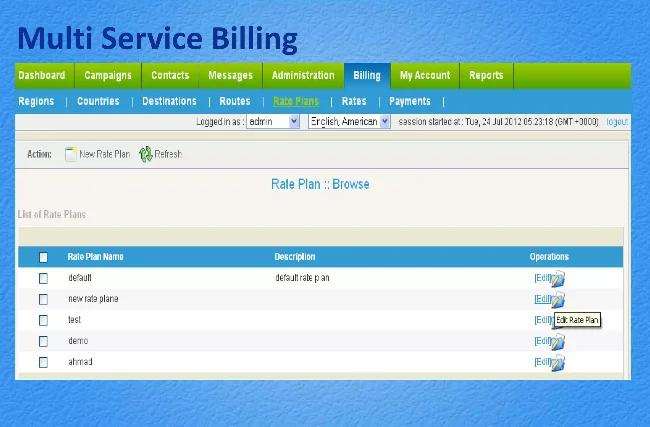Click the New Rate Plan document icon
The width and height of the screenshot is (650, 427).
[x=71, y=154]
